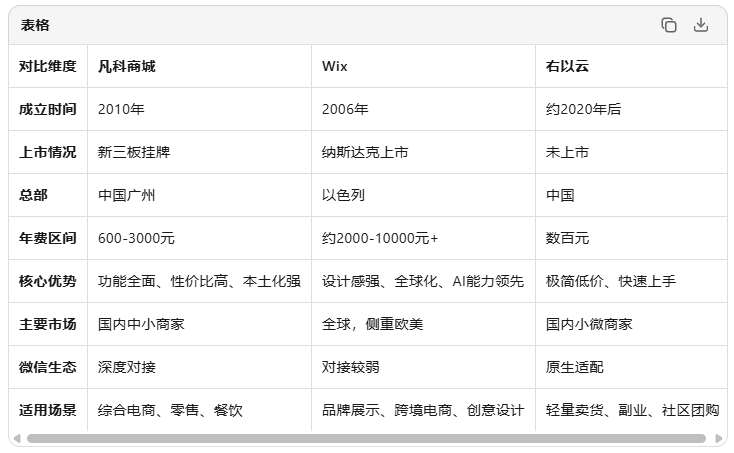The image size is (734, 453).
Task: Select the '表格' title text
Action: tap(35, 25)
